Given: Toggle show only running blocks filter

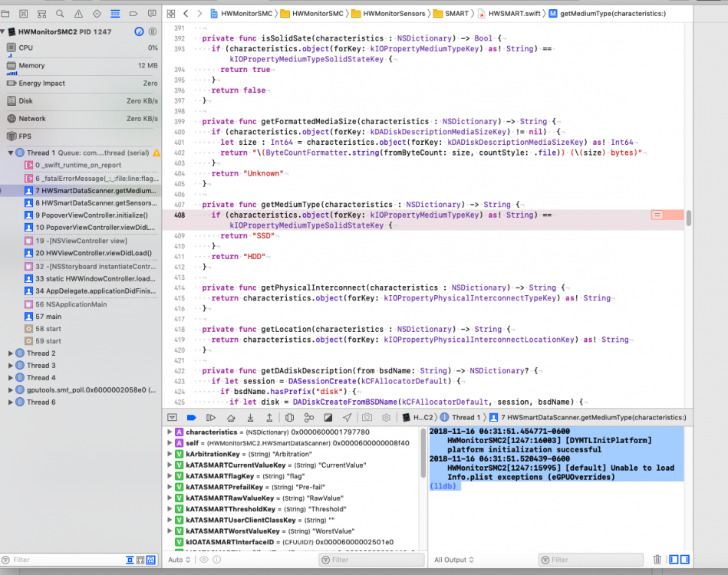Looking at the screenshot, I should [x=140, y=560].
